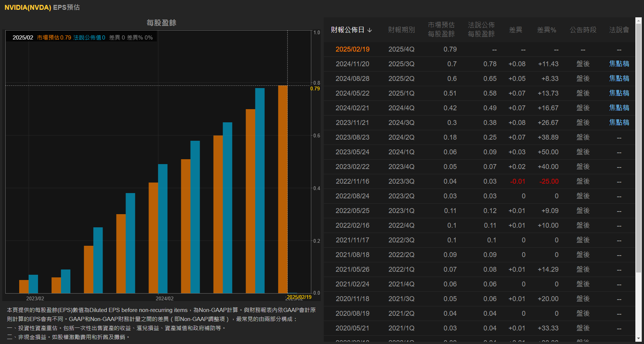Select the 2023/08/23 date cell
This screenshot has width=644, height=344.
pyautogui.click(x=352, y=137)
